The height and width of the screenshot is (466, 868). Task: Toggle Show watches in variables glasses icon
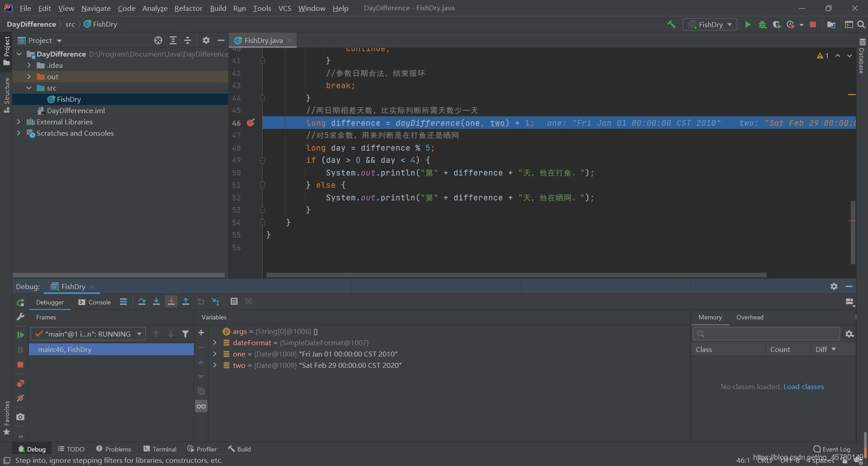201,406
